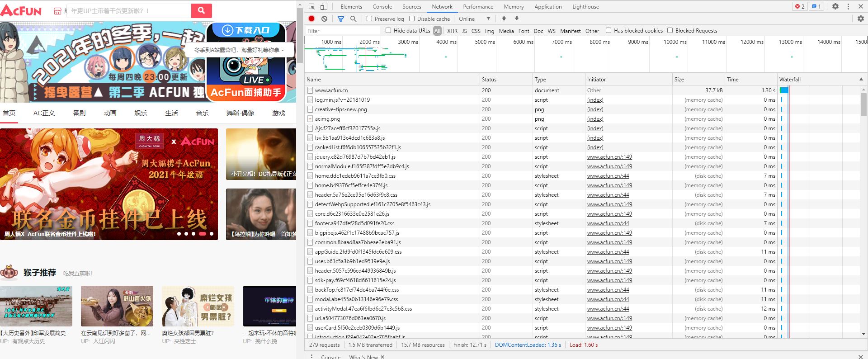Viewport: 868px width, 359px height.
Task: Export HAR file download arrow icon
Action: (x=517, y=19)
